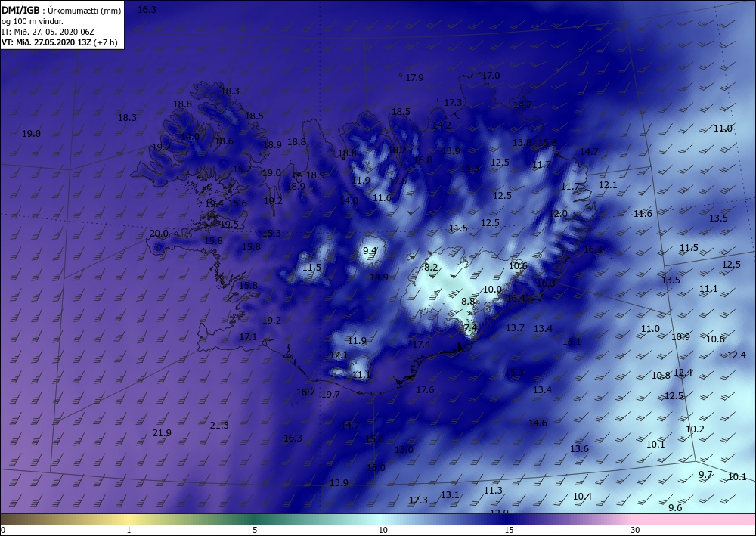Click the value '10.8' on the map
This screenshot has height=536, width=756.
coord(661,376)
